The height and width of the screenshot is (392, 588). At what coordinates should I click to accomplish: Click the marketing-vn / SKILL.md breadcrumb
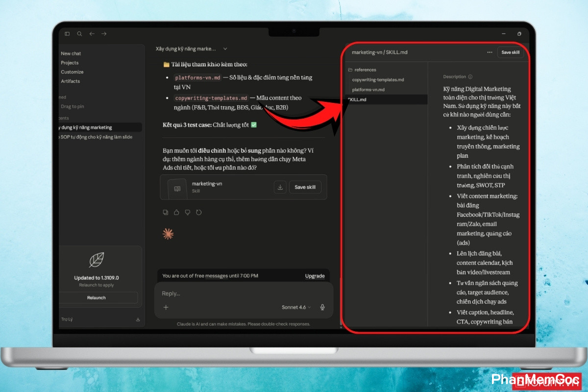(x=380, y=52)
